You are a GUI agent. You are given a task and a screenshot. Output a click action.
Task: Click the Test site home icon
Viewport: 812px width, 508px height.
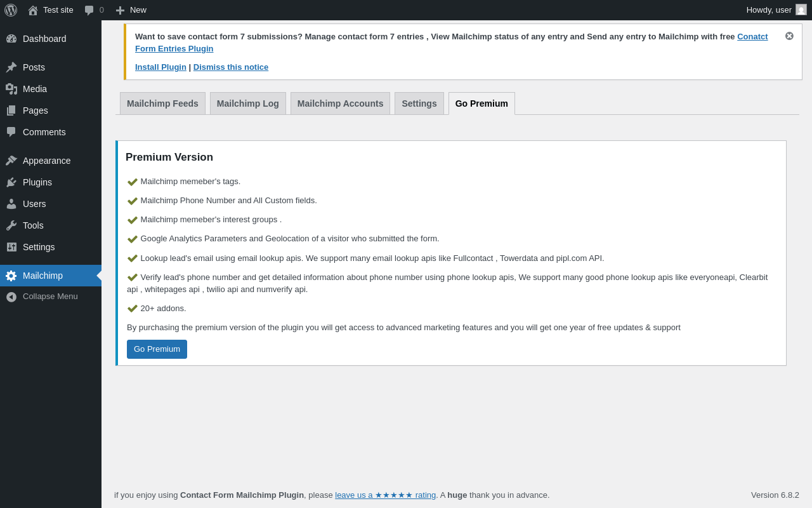[x=33, y=10]
